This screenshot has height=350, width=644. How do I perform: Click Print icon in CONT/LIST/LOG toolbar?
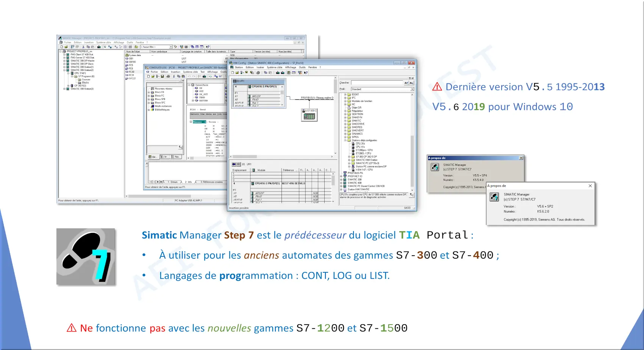click(168, 76)
